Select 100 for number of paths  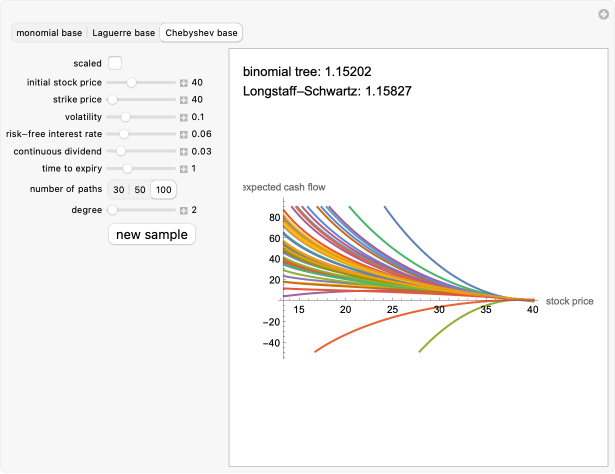point(163,189)
